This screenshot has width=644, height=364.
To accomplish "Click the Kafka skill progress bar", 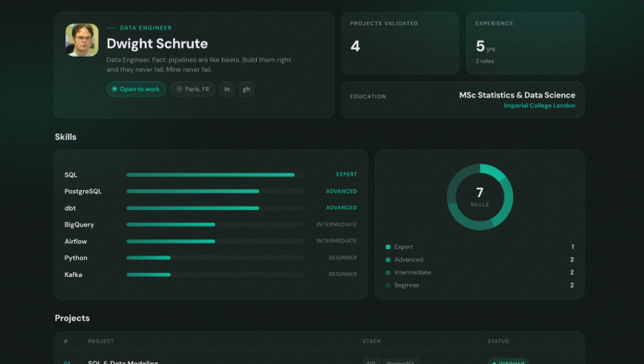I will coord(215,275).
